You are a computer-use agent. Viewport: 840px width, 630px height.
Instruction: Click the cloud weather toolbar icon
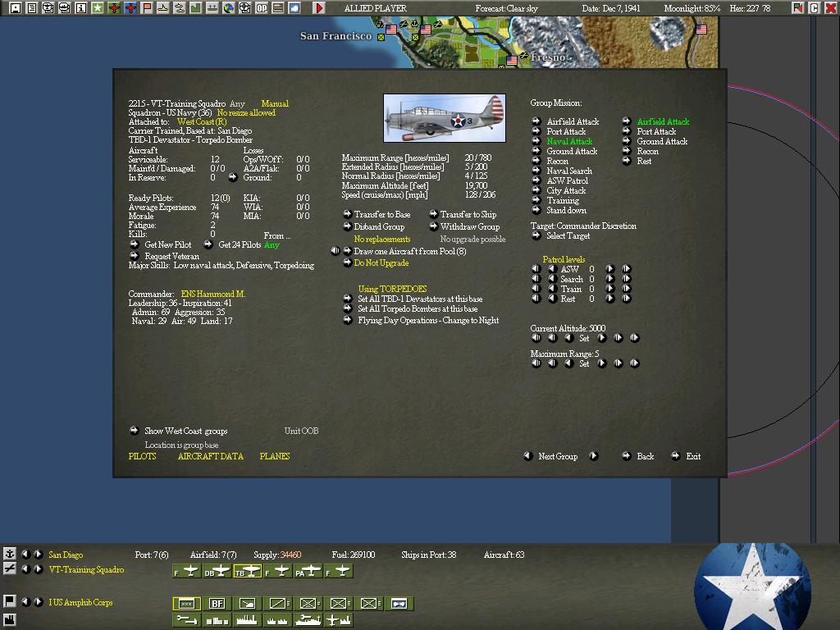coord(294,8)
